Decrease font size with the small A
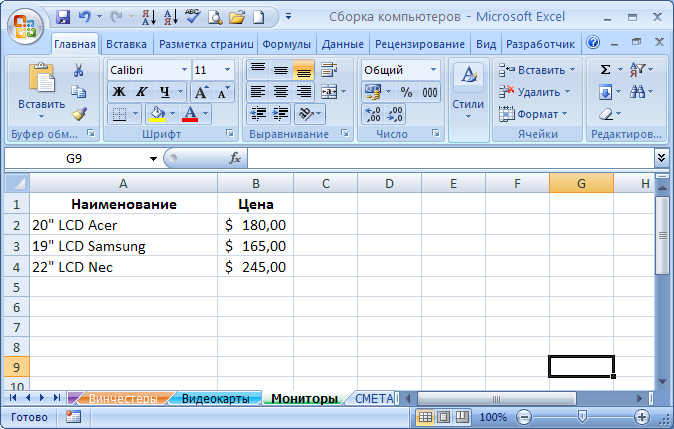The width and height of the screenshot is (674, 429). pyautogui.click(x=224, y=92)
